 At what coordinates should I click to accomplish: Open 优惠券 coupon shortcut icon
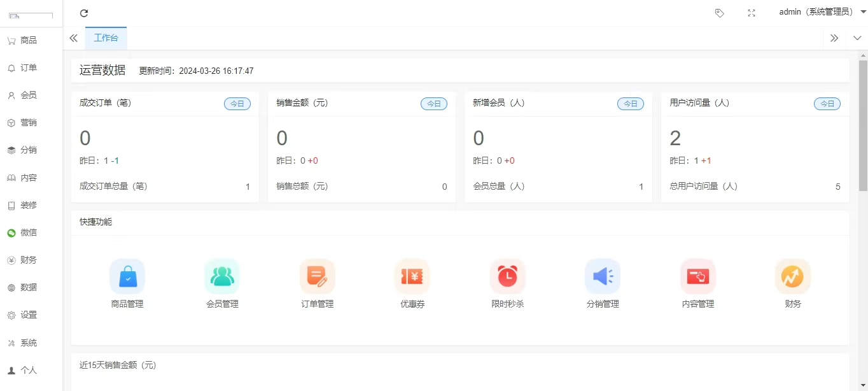pos(412,276)
